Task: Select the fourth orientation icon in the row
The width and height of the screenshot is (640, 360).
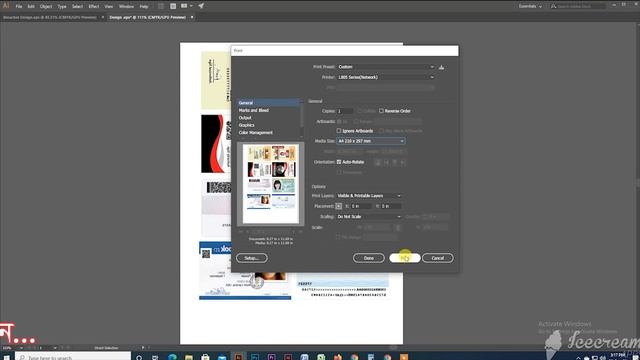Action: pyautogui.click(x=403, y=162)
